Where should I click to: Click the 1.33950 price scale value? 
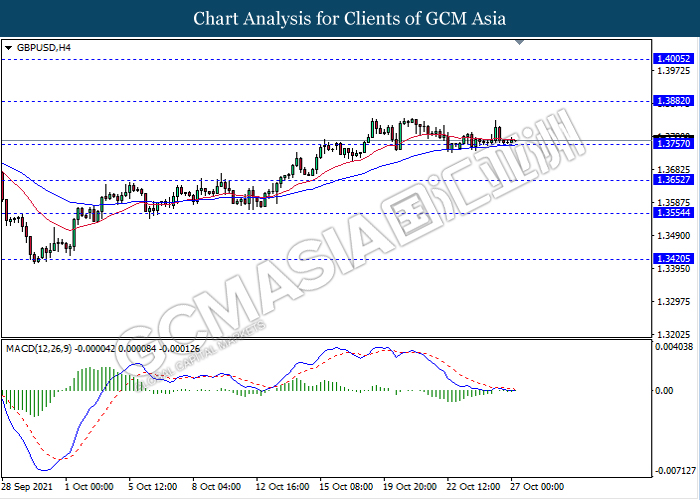[x=674, y=269]
